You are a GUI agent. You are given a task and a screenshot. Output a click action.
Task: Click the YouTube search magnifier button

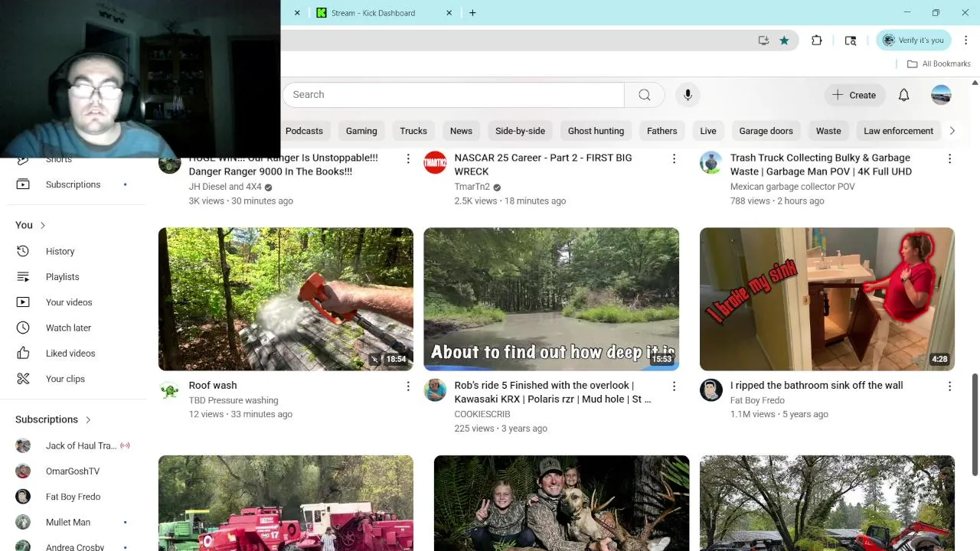645,95
